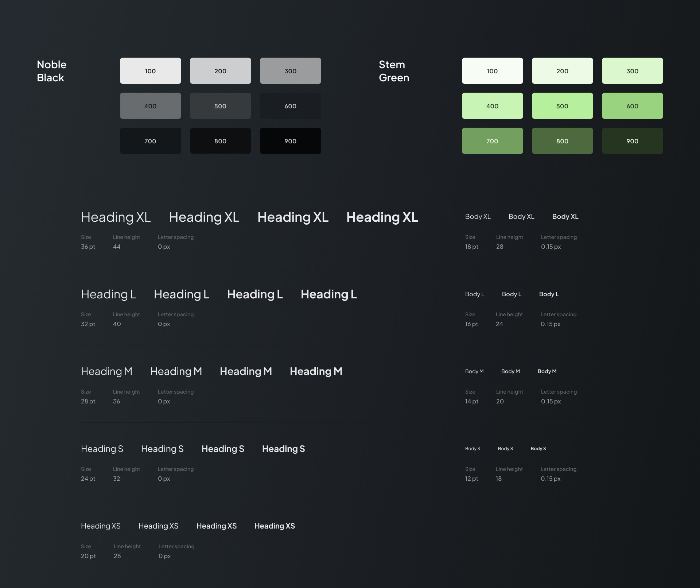Select the Stem Green 100 swatch

pyautogui.click(x=492, y=71)
